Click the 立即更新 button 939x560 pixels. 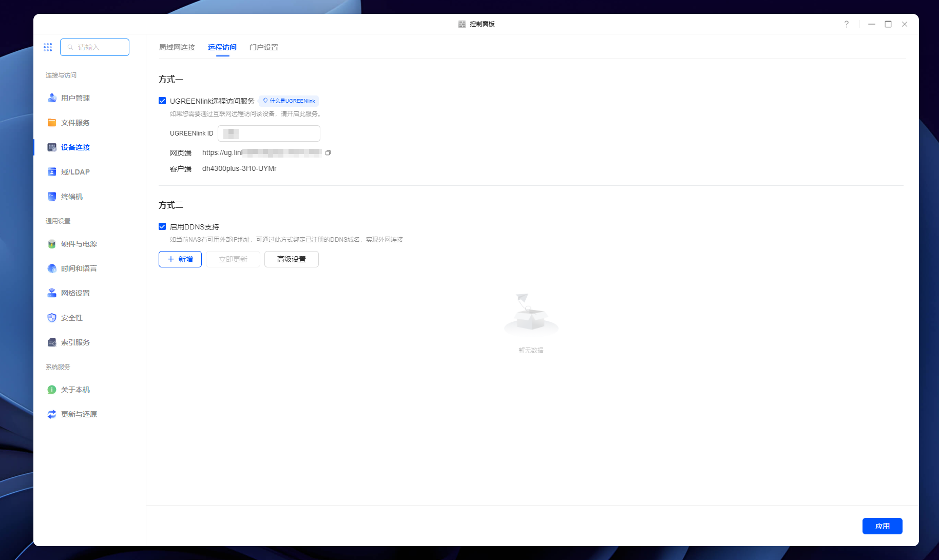pyautogui.click(x=233, y=259)
